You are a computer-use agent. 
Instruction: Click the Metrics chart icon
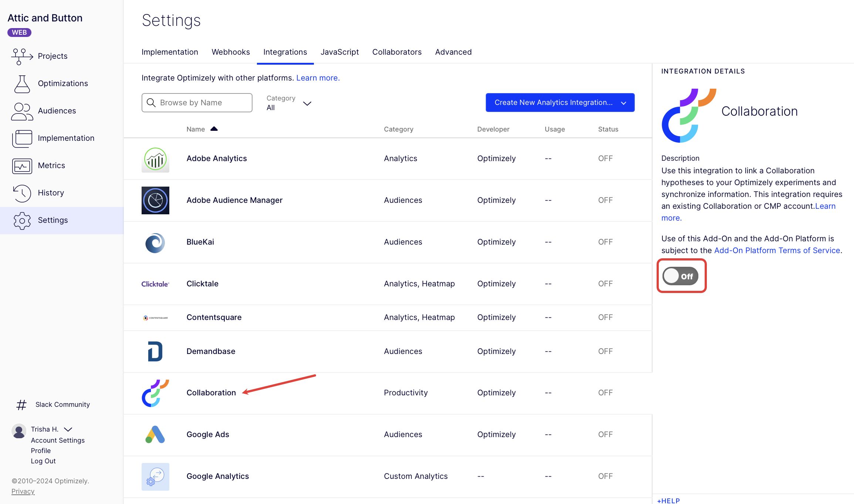pos(22,166)
